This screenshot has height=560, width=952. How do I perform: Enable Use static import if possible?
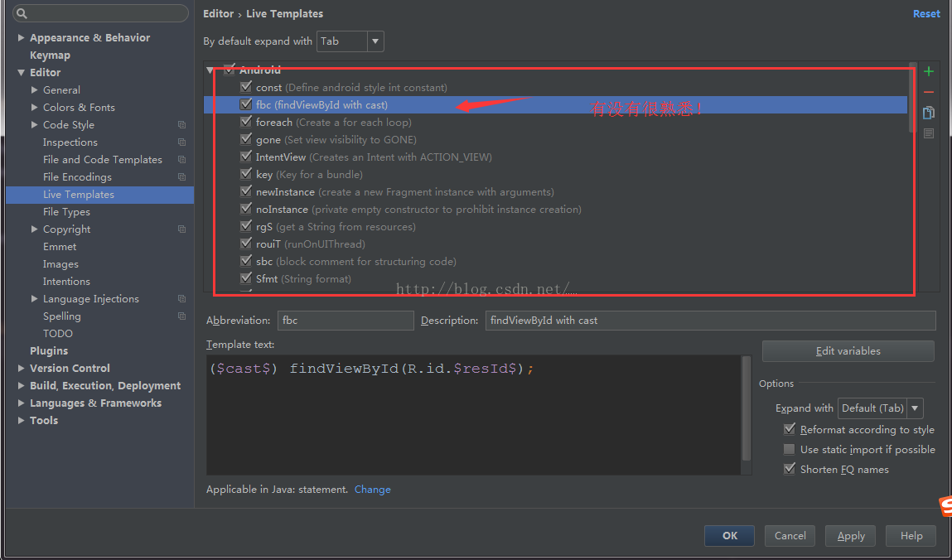coord(790,449)
